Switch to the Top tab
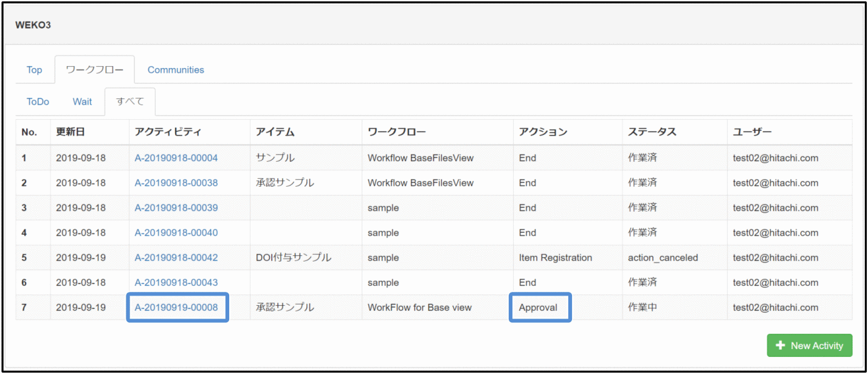The width and height of the screenshot is (868, 374). 34,70
